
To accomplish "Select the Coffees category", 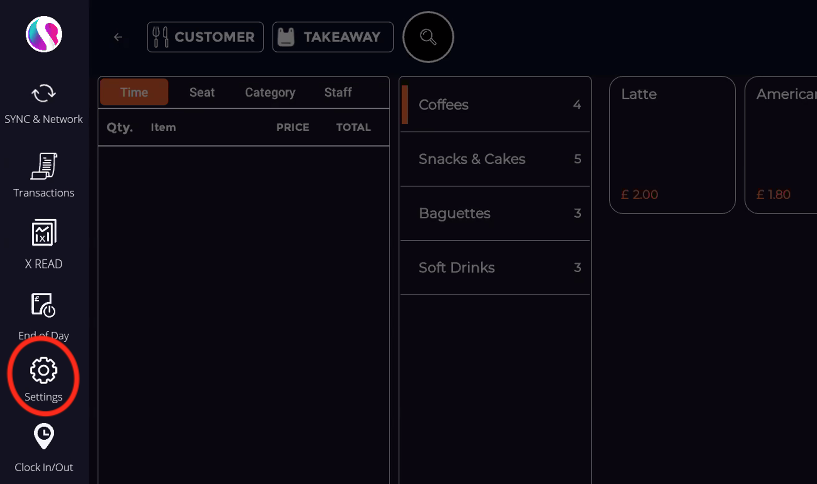I will point(496,105).
